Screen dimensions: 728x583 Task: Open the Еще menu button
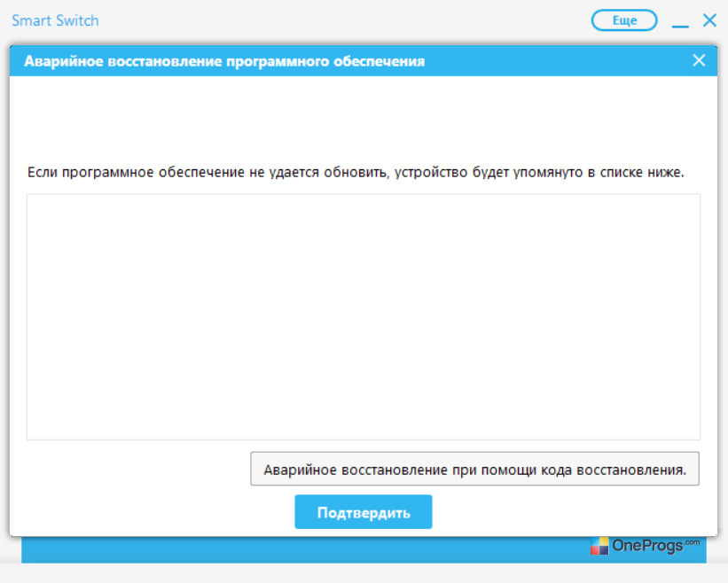(624, 20)
